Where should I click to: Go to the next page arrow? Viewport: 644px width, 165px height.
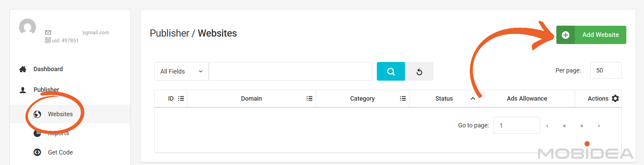(x=599, y=126)
